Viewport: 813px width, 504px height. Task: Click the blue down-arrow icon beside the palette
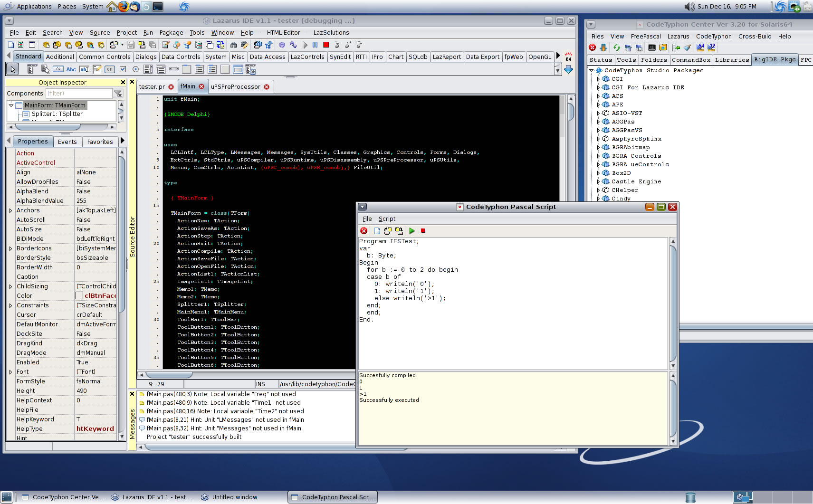pos(568,69)
